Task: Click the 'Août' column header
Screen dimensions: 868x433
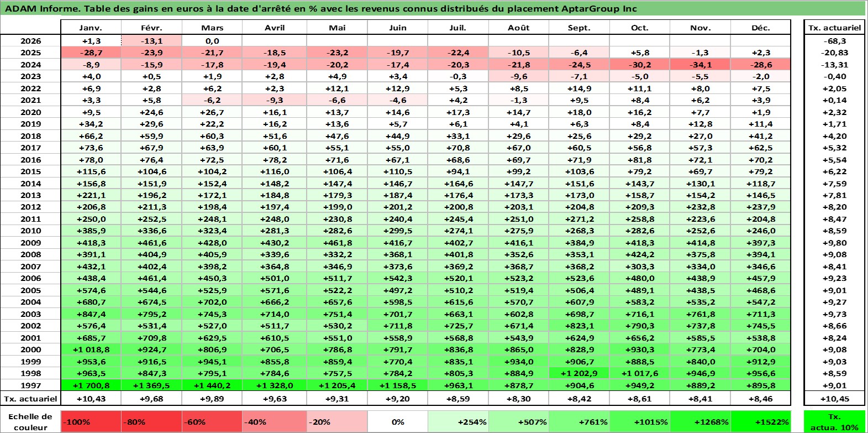Action: [x=518, y=28]
